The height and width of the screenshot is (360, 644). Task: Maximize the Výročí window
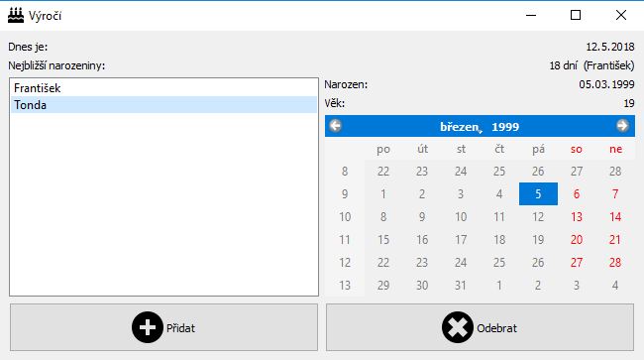click(x=576, y=15)
